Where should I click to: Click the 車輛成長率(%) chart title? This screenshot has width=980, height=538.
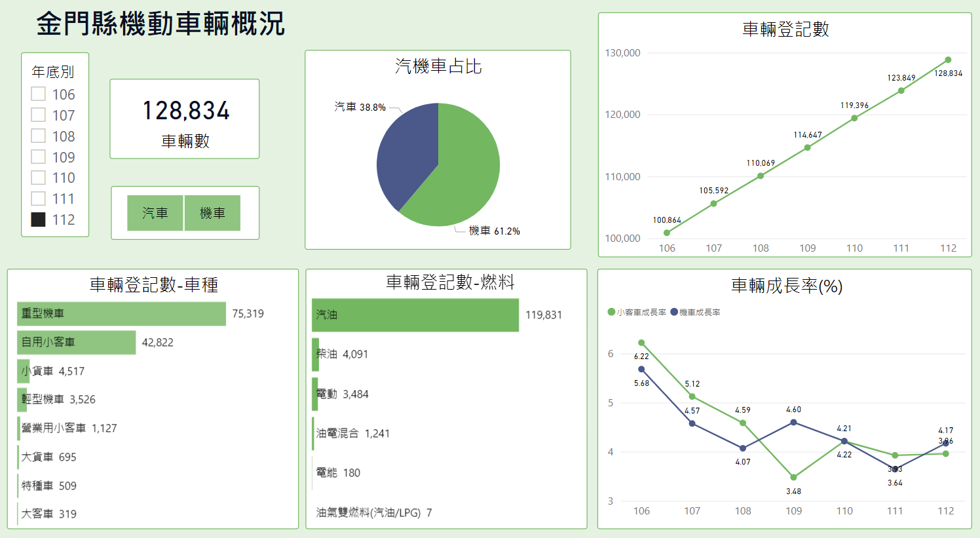(x=787, y=286)
